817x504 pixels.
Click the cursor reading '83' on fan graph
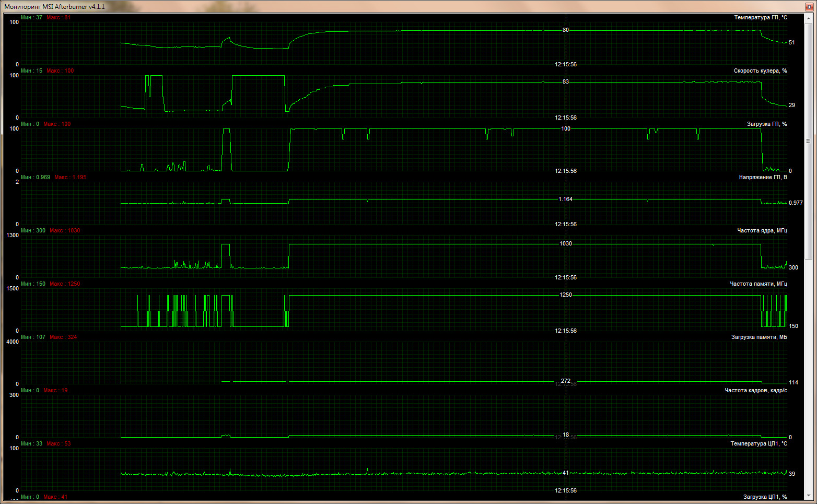pos(566,82)
